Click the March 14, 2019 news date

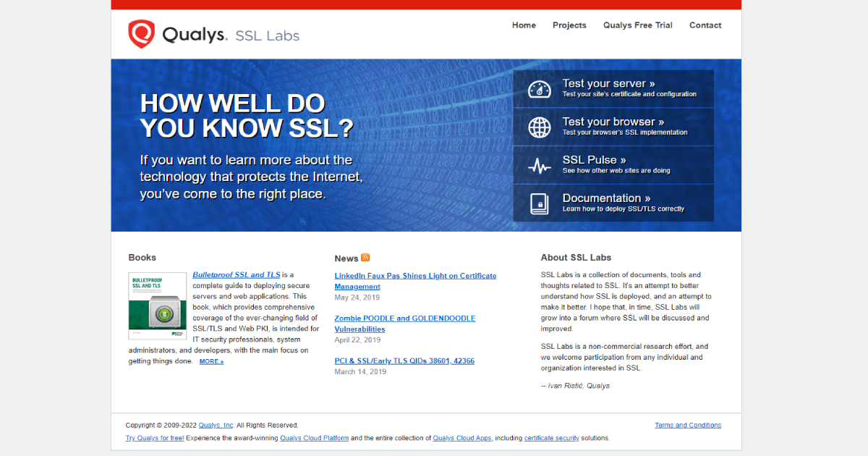pos(360,372)
